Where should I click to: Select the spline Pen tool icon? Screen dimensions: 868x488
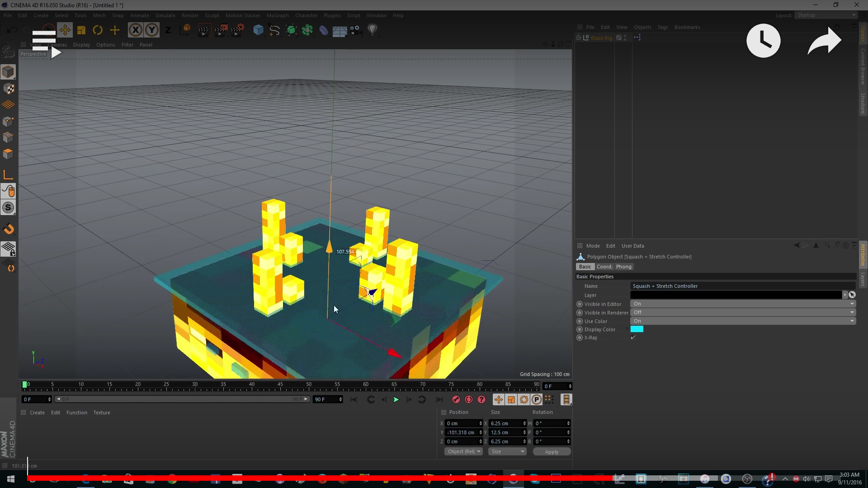(x=274, y=30)
